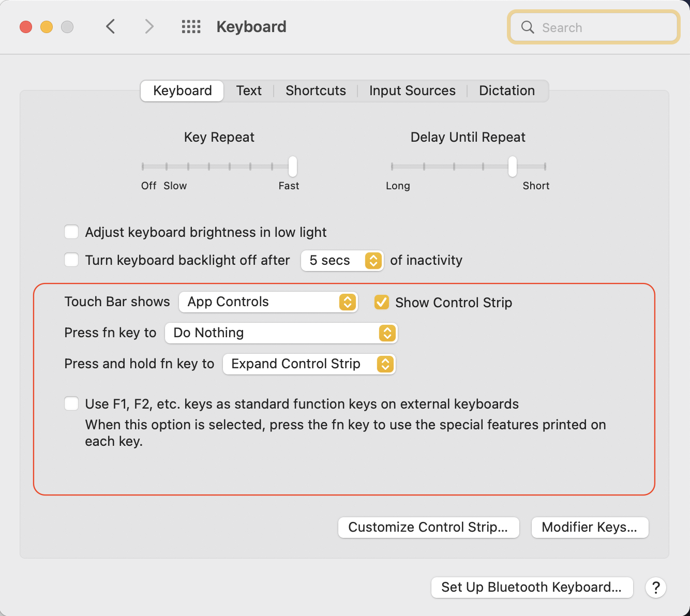Toggle turn keyboard backlight off checkbox

pos(71,260)
